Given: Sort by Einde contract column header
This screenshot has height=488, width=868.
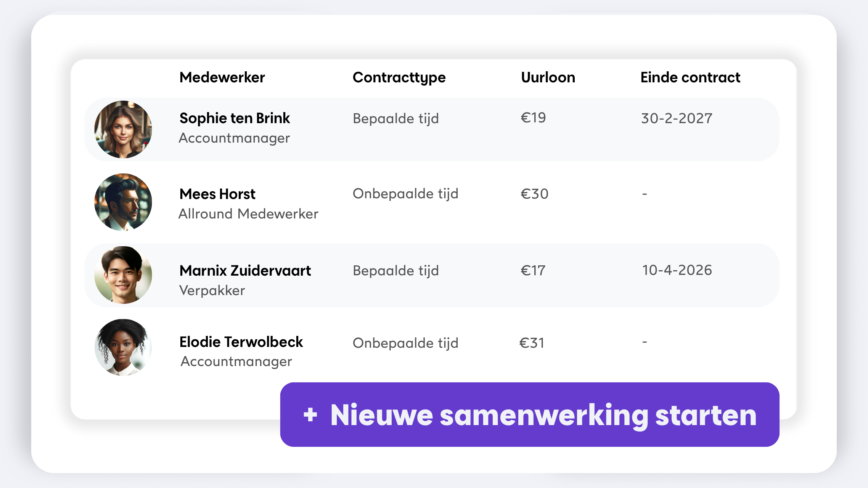Looking at the screenshot, I should tap(690, 77).
